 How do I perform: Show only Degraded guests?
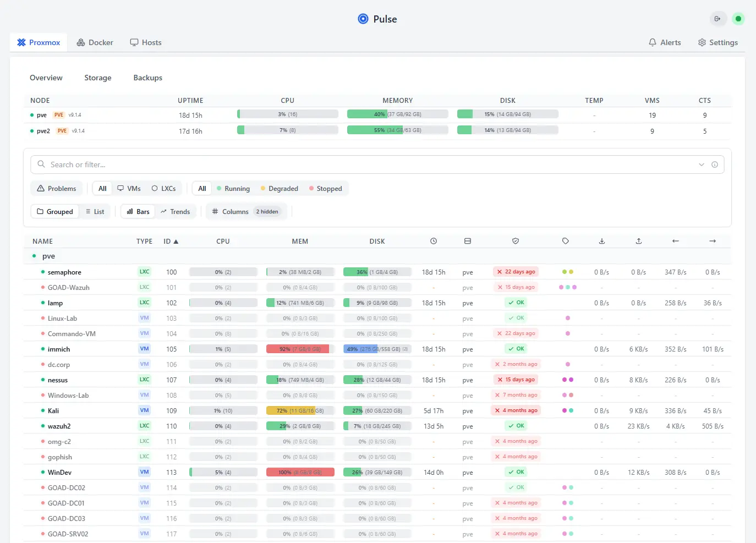pos(280,189)
